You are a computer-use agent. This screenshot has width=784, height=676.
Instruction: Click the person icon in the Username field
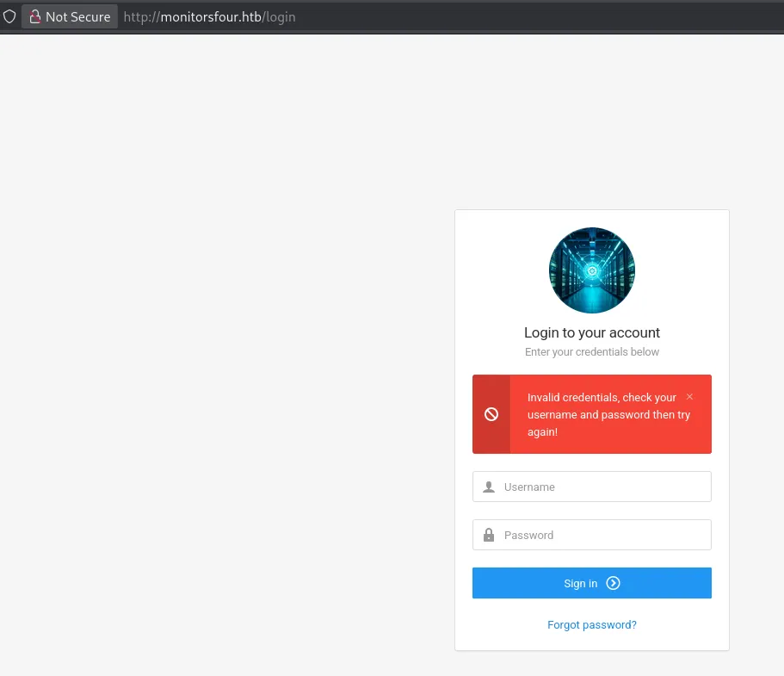pyautogui.click(x=489, y=487)
